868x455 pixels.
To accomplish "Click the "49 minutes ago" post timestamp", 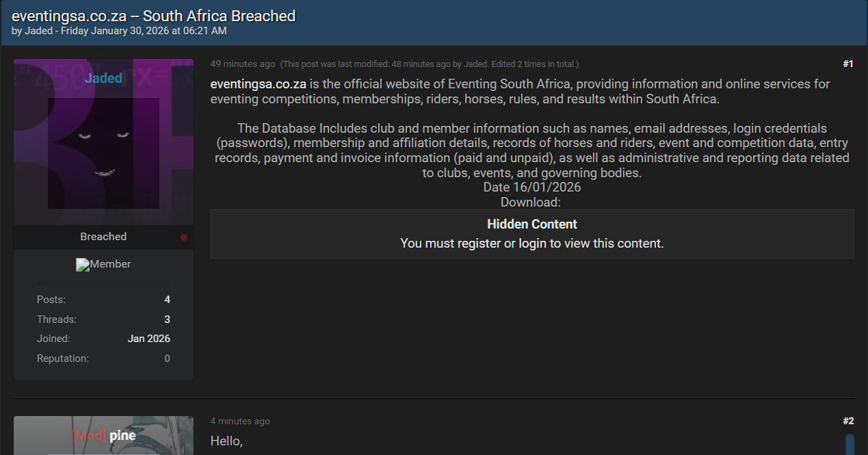I will [x=243, y=64].
